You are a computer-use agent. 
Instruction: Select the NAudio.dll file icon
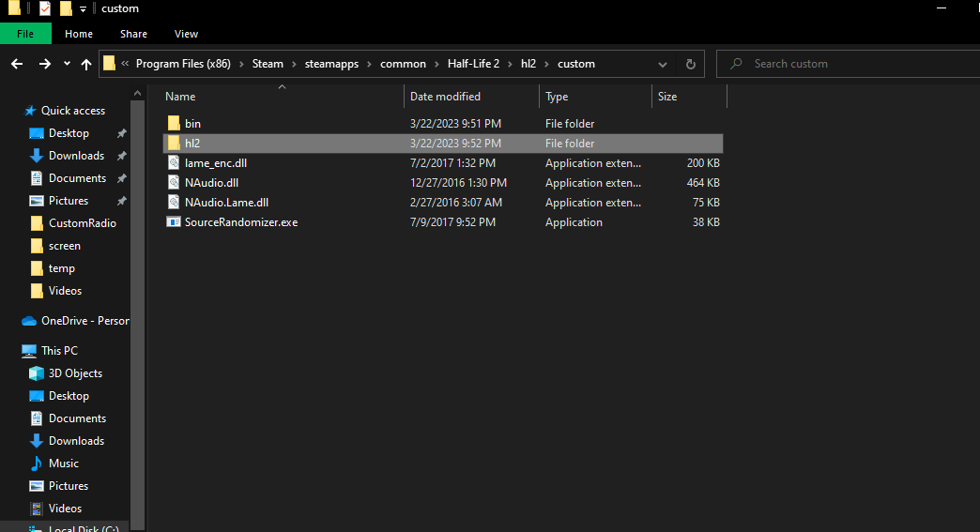coord(174,182)
